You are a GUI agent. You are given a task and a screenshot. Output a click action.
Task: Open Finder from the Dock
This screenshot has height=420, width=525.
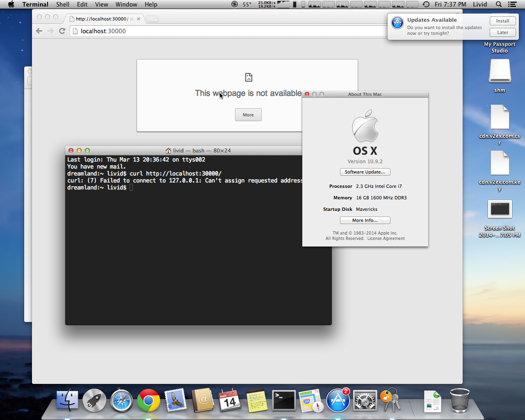pyautogui.click(x=67, y=400)
